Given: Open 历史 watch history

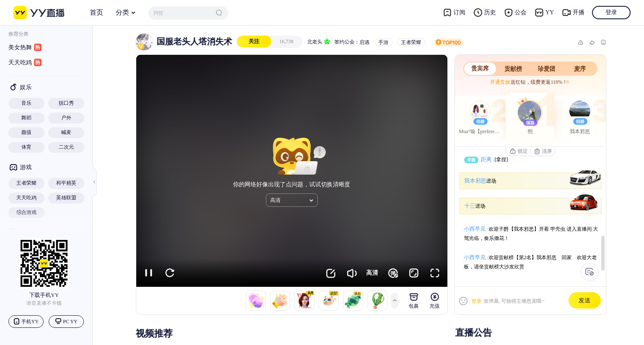Looking at the screenshot, I should [485, 13].
